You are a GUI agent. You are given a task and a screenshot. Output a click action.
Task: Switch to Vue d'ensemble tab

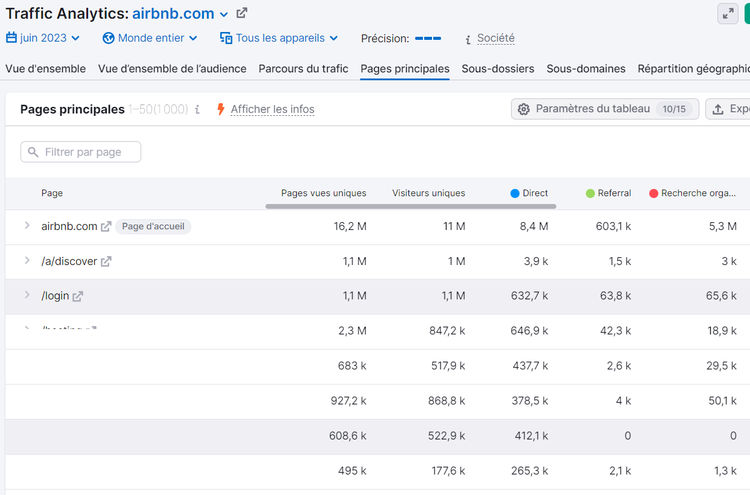tap(45, 69)
